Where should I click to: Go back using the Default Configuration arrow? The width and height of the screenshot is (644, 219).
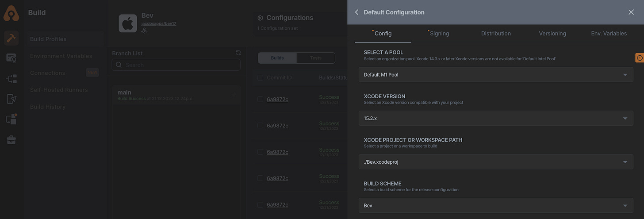356,12
